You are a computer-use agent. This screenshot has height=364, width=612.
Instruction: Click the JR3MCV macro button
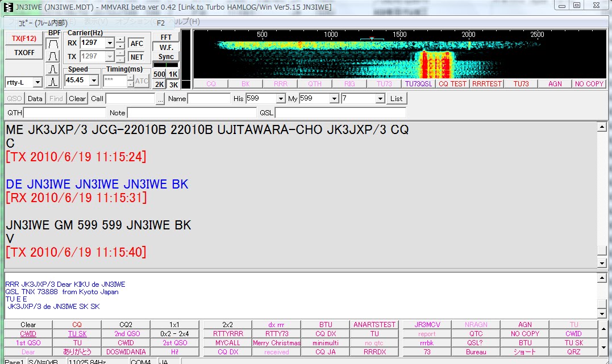tap(427, 325)
